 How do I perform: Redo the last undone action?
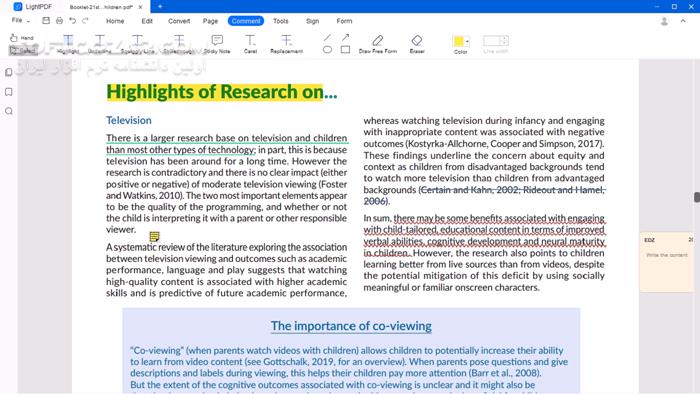pos(85,21)
